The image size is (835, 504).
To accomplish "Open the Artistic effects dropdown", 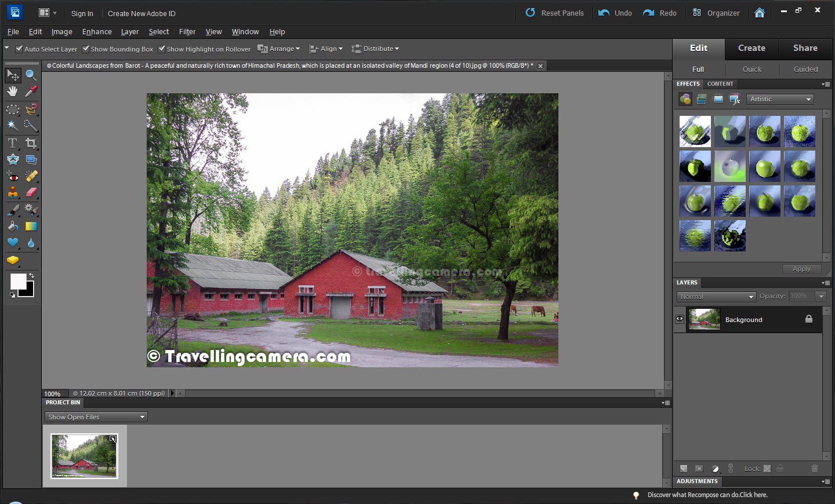I will pyautogui.click(x=780, y=99).
